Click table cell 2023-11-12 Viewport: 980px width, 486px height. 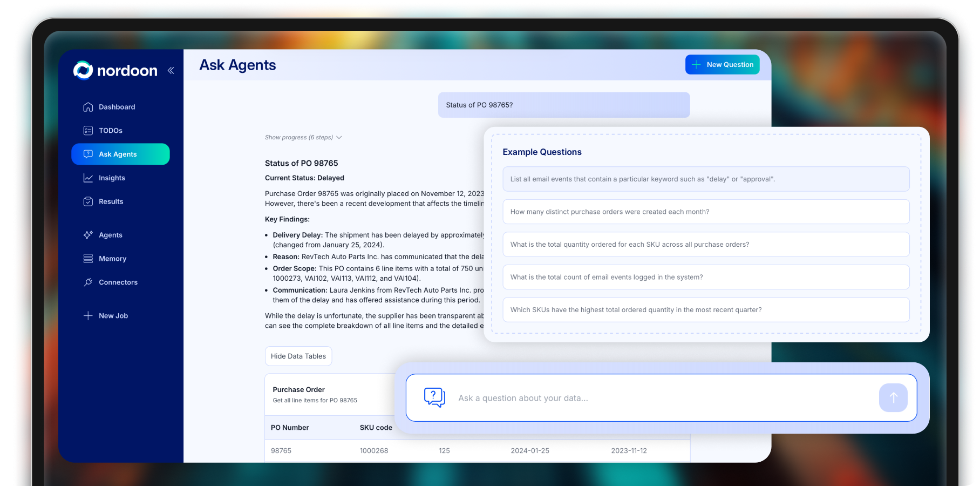(629, 451)
